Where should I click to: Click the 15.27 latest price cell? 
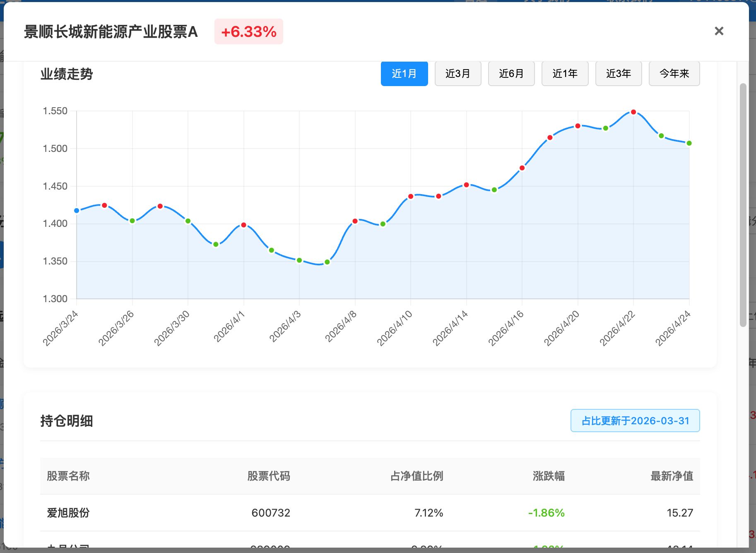click(680, 513)
